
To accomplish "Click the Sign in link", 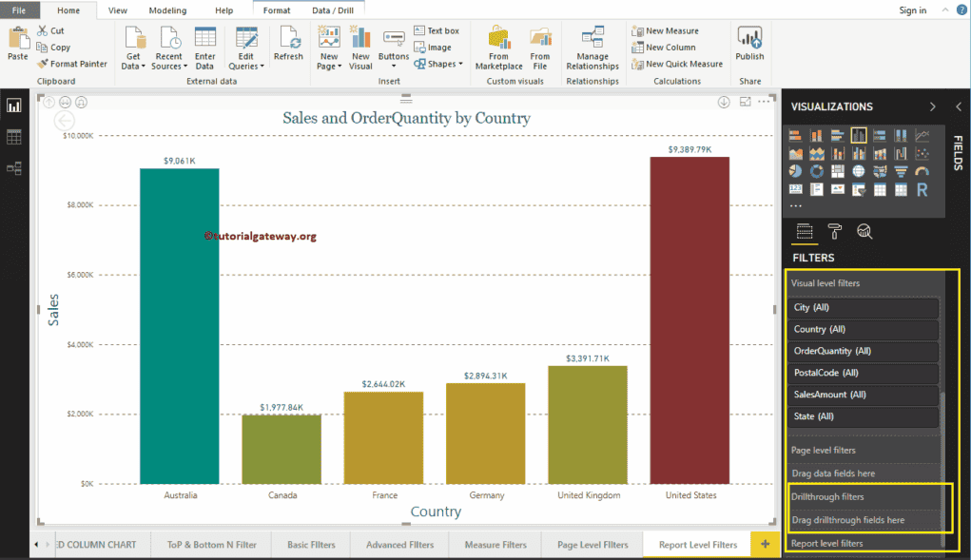I will click(x=912, y=10).
